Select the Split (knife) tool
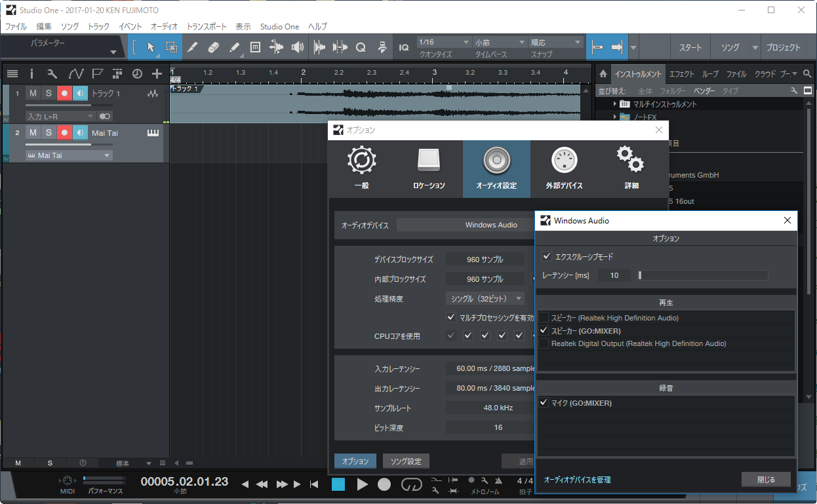The width and height of the screenshot is (817, 504). pos(192,47)
